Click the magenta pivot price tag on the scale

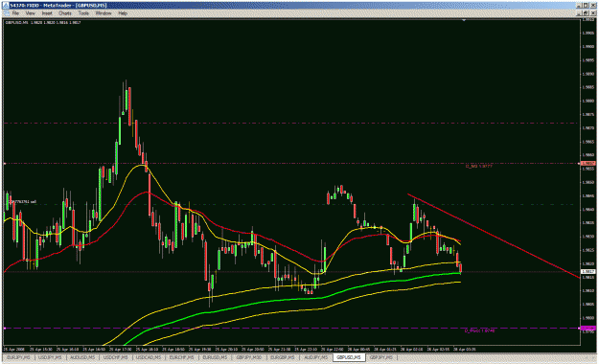(x=587, y=329)
